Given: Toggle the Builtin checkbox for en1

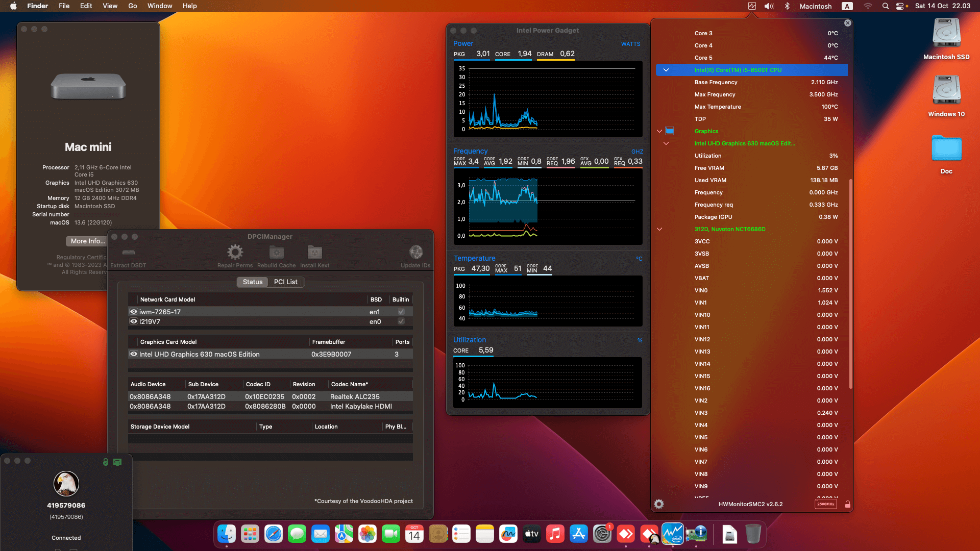Looking at the screenshot, I should point(401,312).
